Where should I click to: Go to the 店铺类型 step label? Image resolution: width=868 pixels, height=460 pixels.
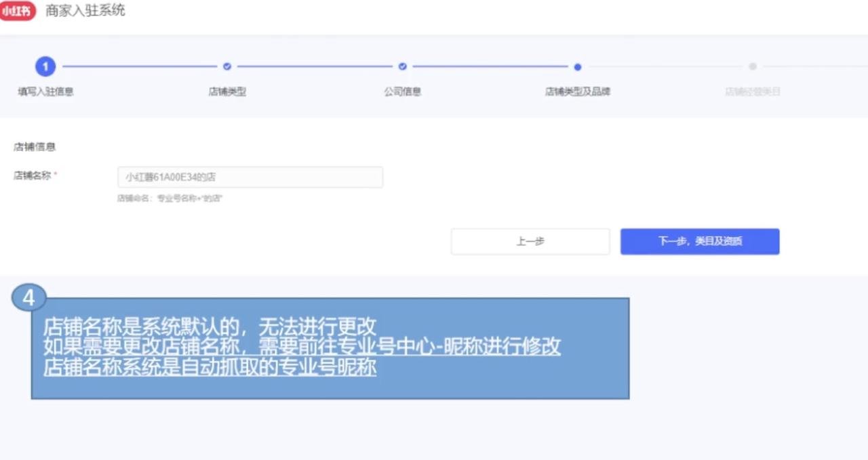click(x=227, y=91)
